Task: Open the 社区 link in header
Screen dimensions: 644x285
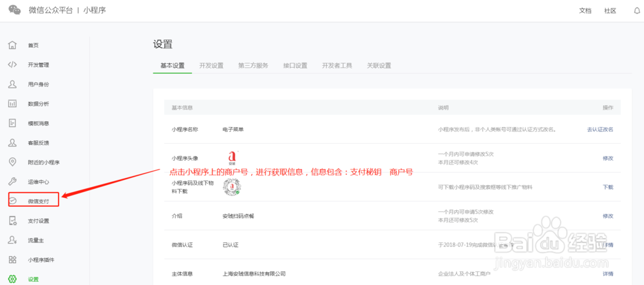Action: point(611,11)
